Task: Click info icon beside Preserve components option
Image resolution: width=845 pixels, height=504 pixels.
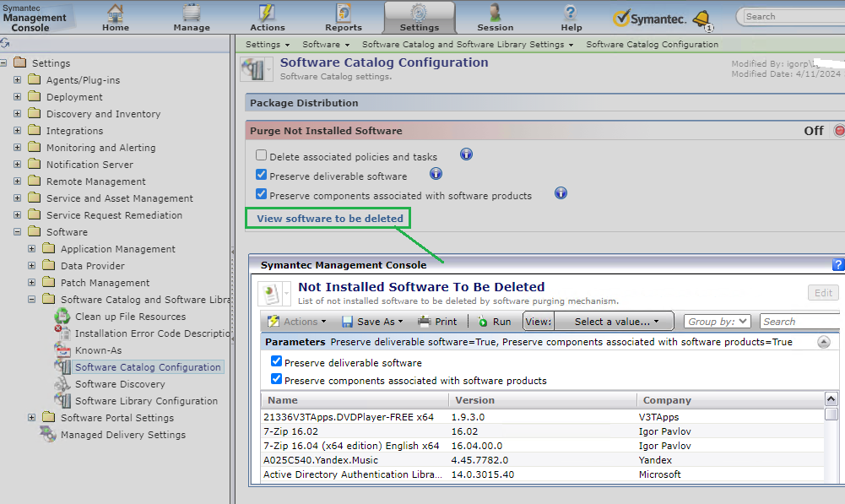Action: coord(561,193)
